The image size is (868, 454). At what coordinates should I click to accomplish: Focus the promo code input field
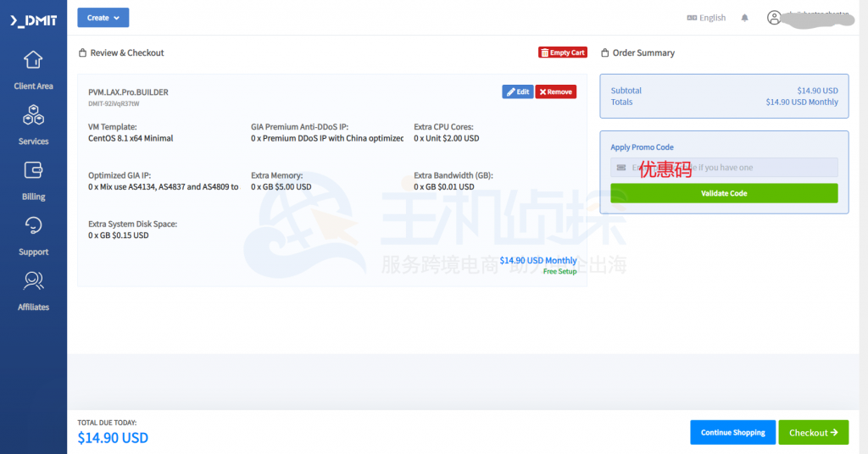724,168
